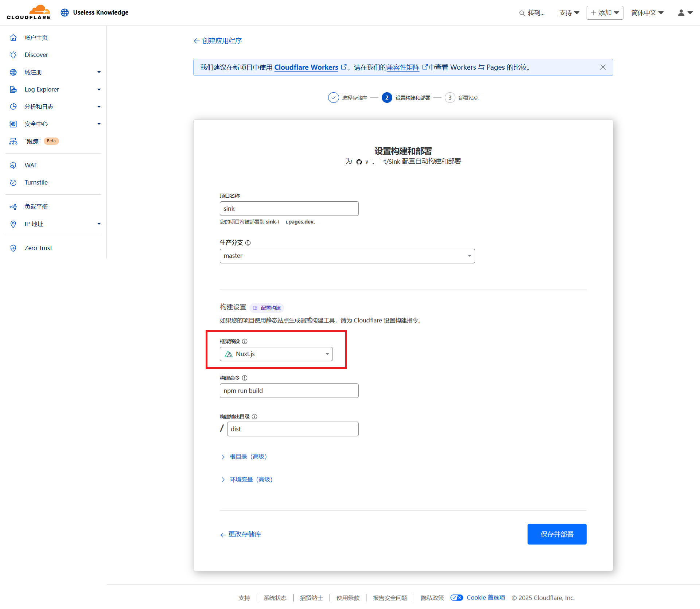
Task: Click the 构建命令 input field
Action: pyautogui.click(x=289, y=391)
